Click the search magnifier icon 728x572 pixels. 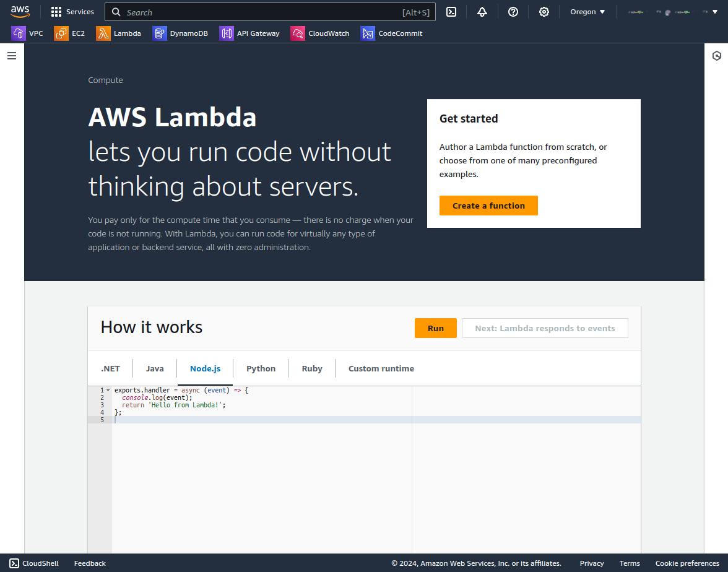(x=116, y=12)
